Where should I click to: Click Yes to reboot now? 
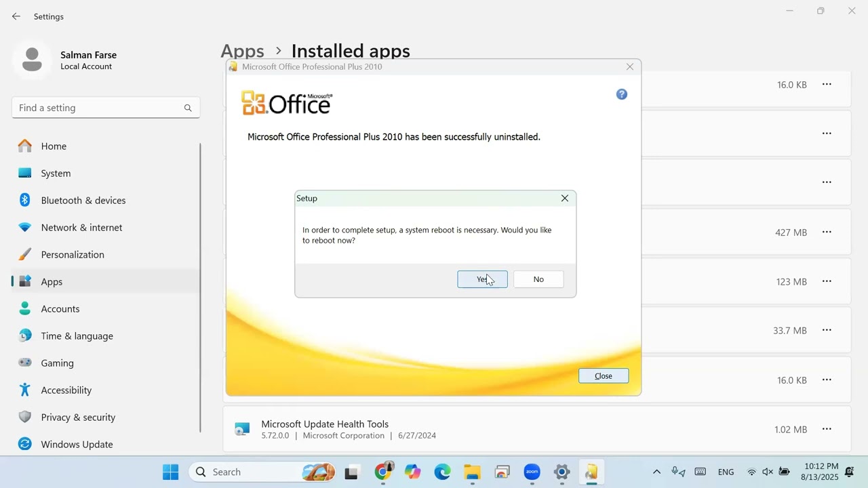tap(482, 279)
